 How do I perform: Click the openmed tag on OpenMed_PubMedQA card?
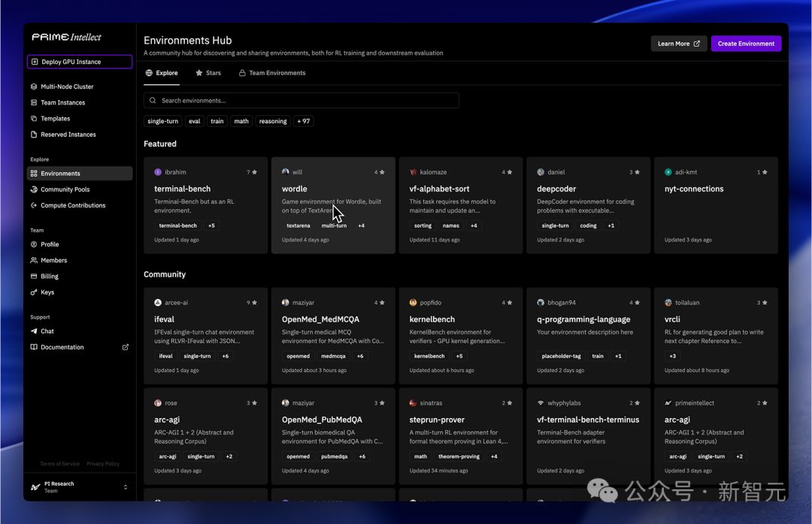pos(298,456)
